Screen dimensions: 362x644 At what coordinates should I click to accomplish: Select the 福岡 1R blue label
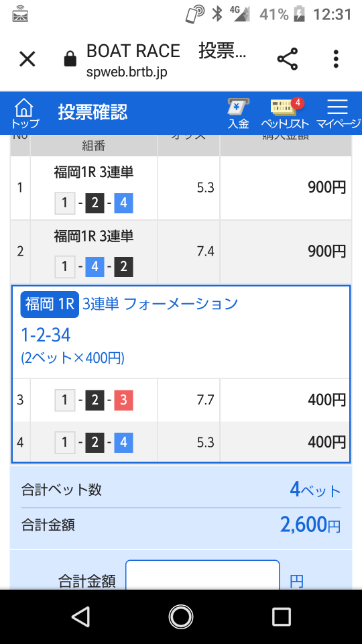pos(50,305)
